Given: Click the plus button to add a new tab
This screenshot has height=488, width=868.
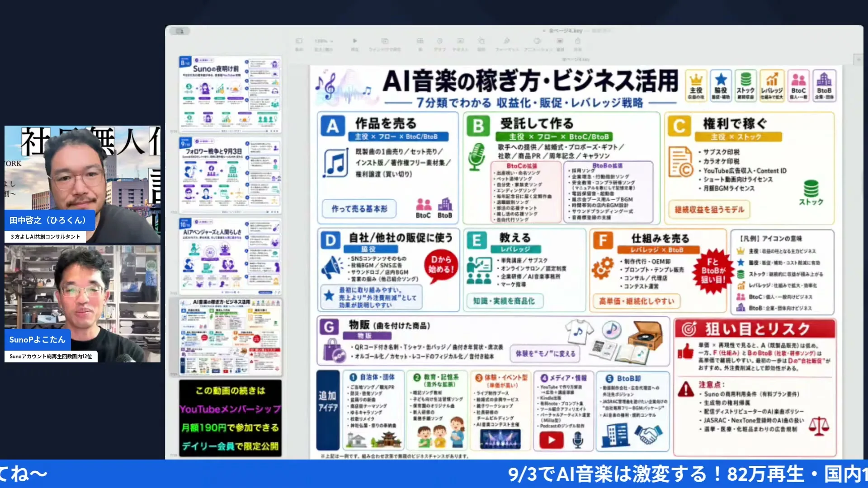Looking at the screenshot, I should [x=858, y=59].
